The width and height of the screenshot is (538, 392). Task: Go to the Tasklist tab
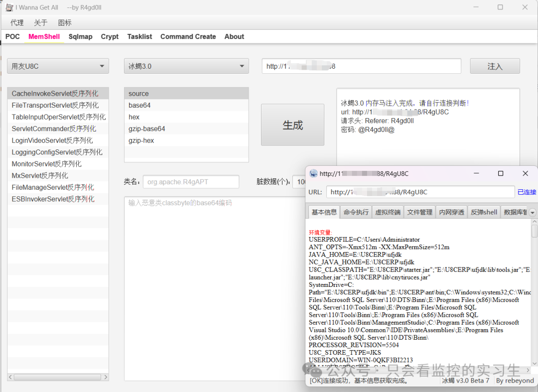(139, 36)
